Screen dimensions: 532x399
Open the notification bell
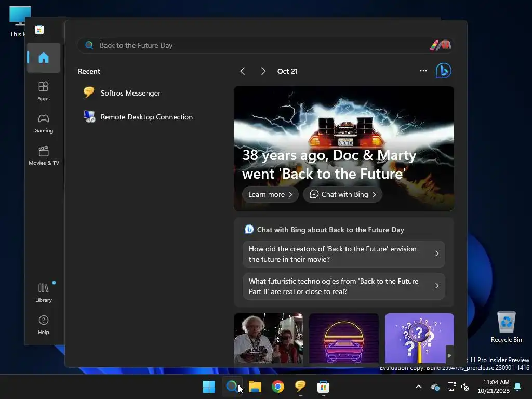(x=518, y=387)
